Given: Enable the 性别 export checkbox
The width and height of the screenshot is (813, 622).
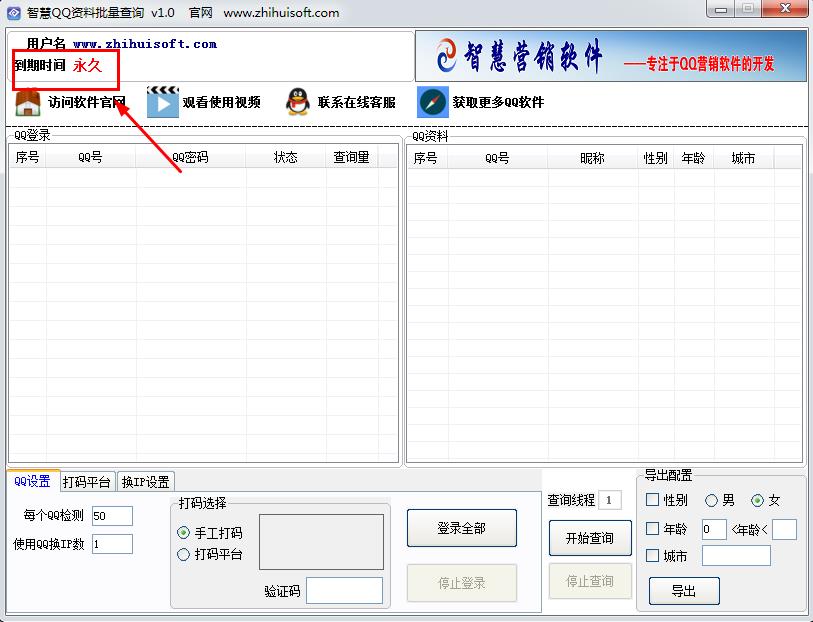Looking at the screenshot, I should (653, 500).
